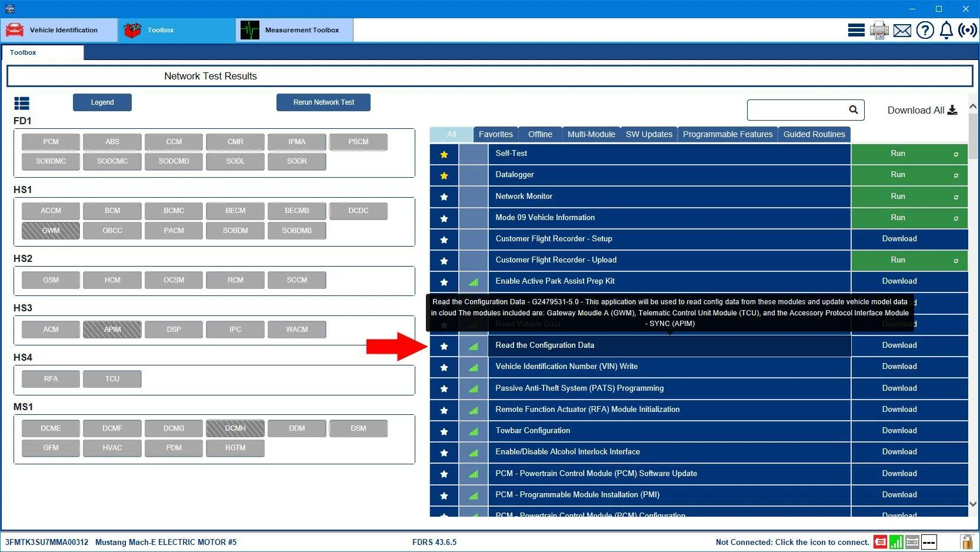Click the Download All label
This screenshot has height=552, width=980.
[x=916, y=110]
